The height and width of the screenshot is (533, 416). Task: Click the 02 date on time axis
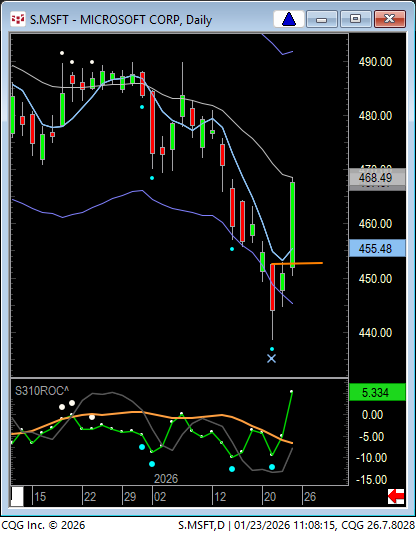160,497
